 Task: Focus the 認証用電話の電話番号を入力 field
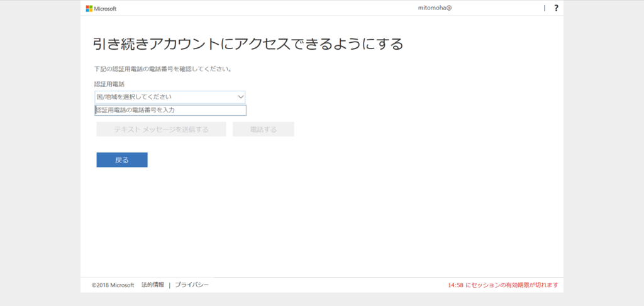(170, 110)
